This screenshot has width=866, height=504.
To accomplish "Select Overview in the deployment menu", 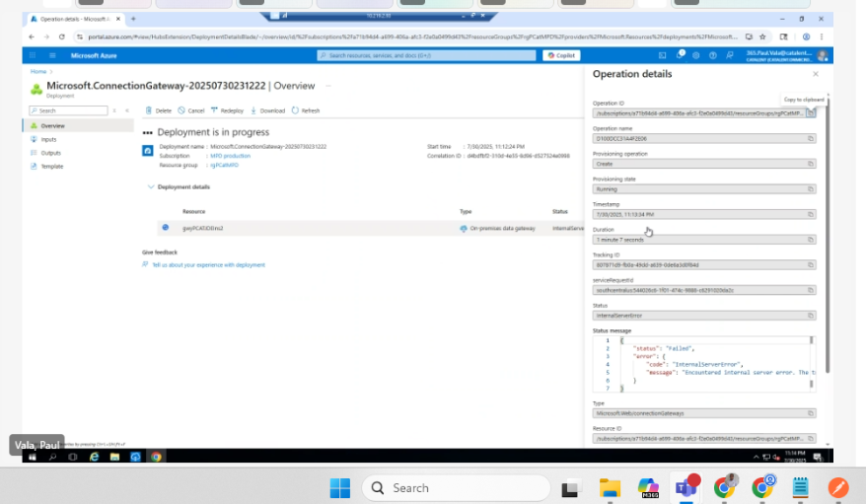I will (79, 126).
